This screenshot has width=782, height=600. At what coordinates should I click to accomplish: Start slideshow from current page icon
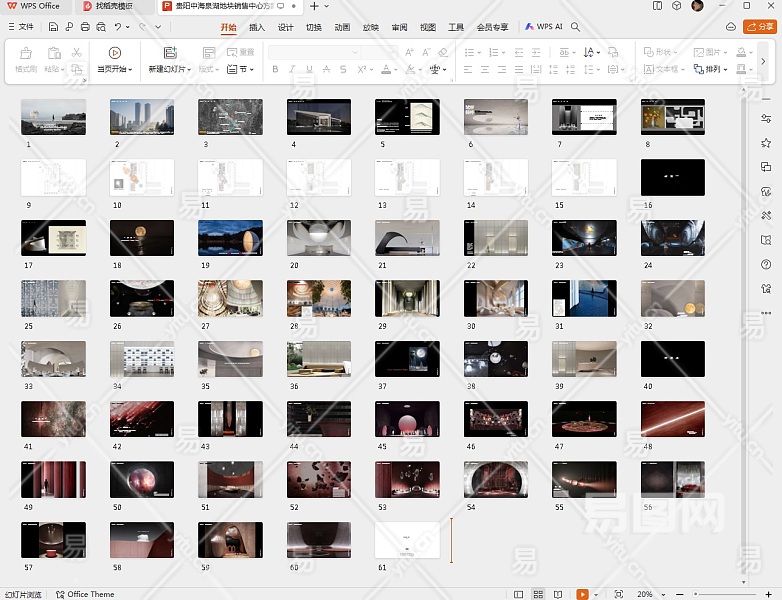(115, 53)
